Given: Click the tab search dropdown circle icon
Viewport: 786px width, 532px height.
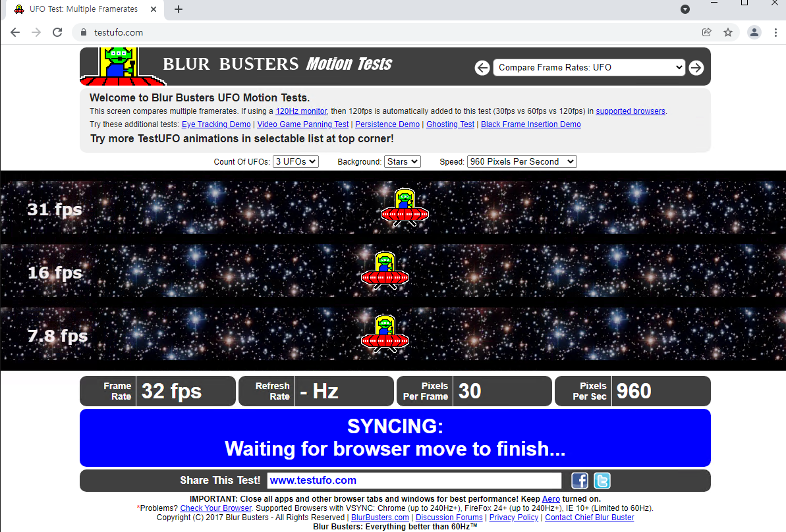Looking at the screenshot, I should (685, 9).
